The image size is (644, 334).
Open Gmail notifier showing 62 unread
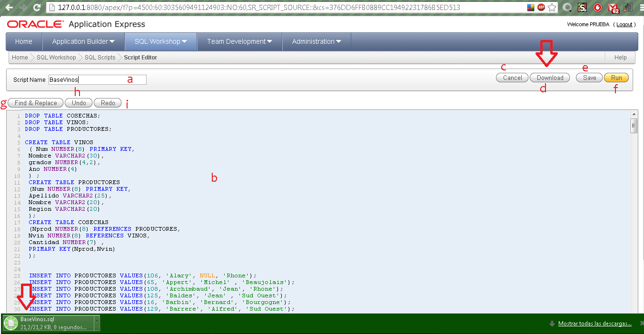[613, 8]
